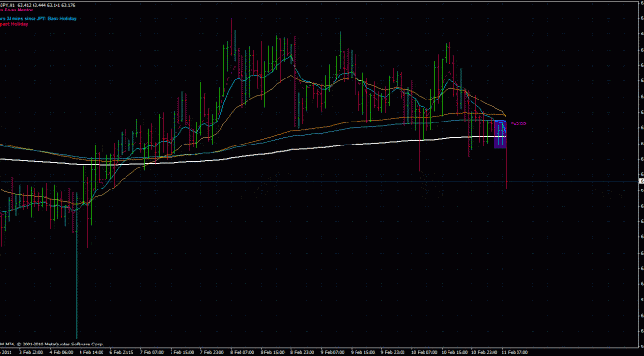Click the 10 Feb 15:00 time axis label
Image resolution: width=644 pixels, height=356 pixels.
point(454,352)
